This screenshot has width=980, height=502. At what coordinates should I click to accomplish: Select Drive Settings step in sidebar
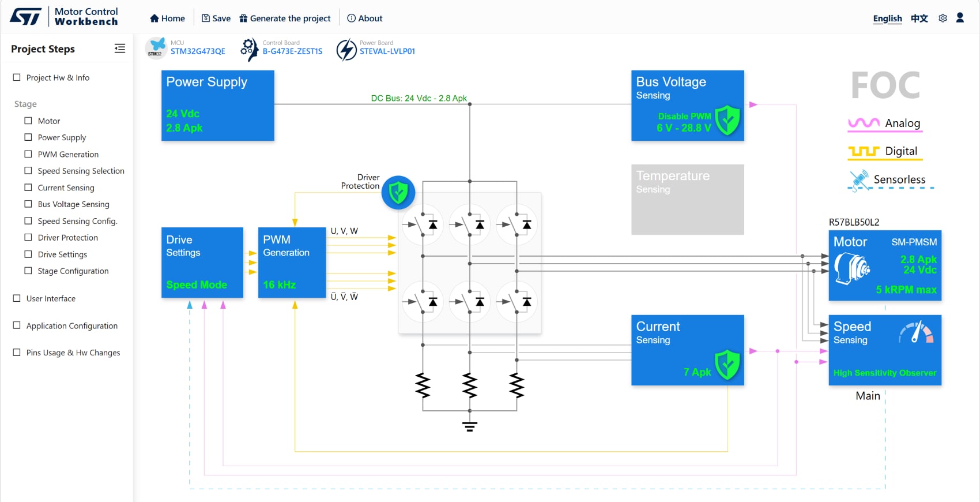pyautogui.click(x=62, y=254)
